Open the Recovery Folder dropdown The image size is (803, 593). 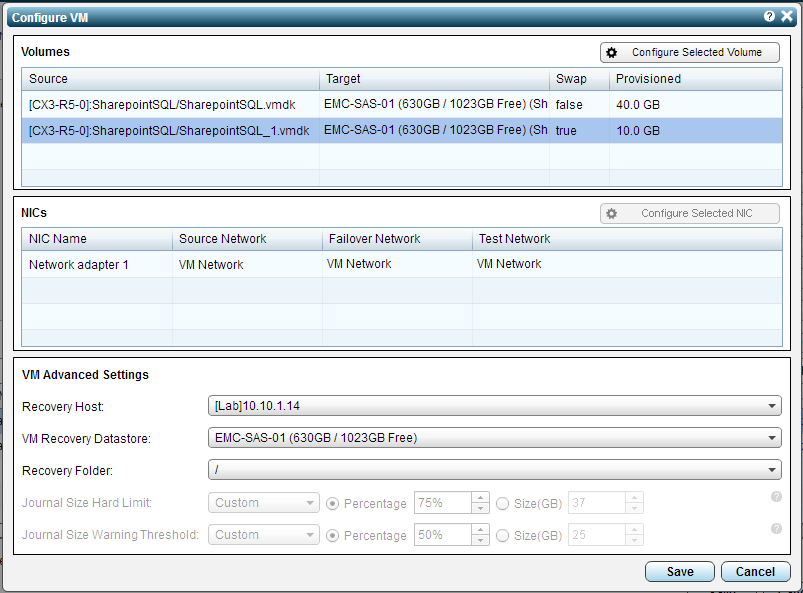494,470
